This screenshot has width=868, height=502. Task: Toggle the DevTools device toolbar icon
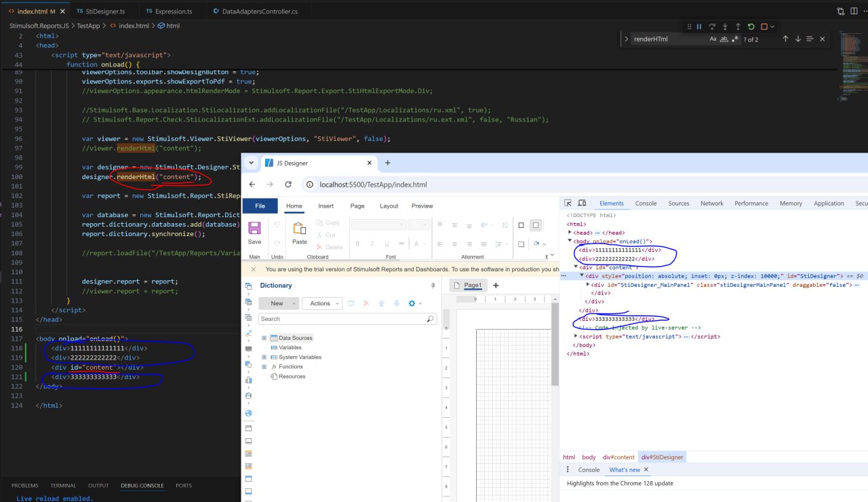(583, 204)
